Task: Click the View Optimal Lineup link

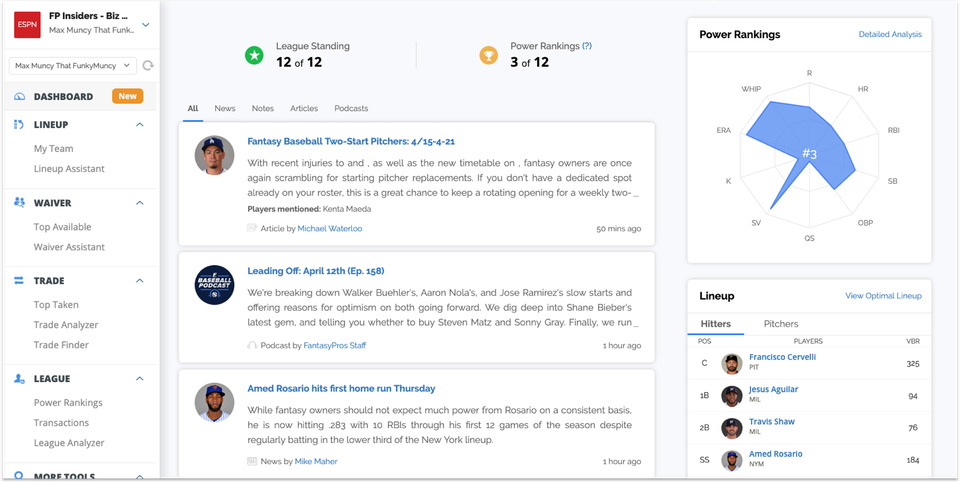Action: point(883,296)
